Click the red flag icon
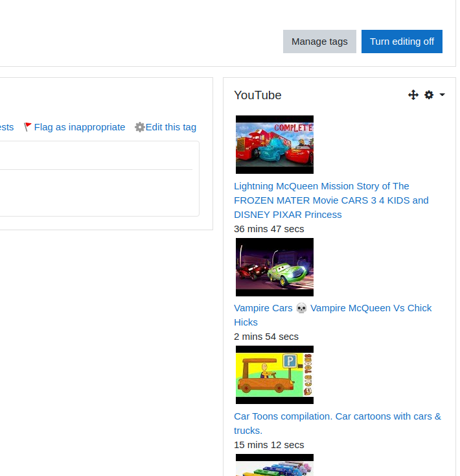 [28, 127]
